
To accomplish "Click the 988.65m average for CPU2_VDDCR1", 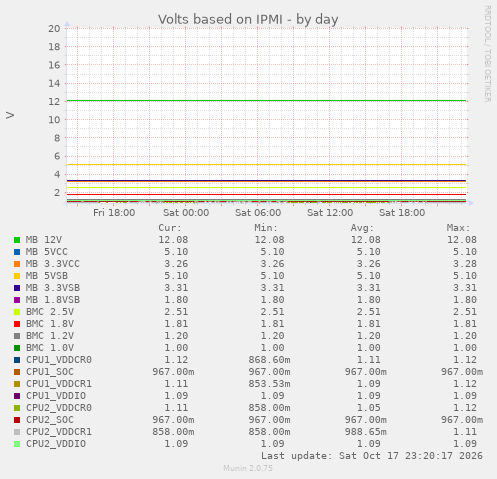I will (366, 432).
